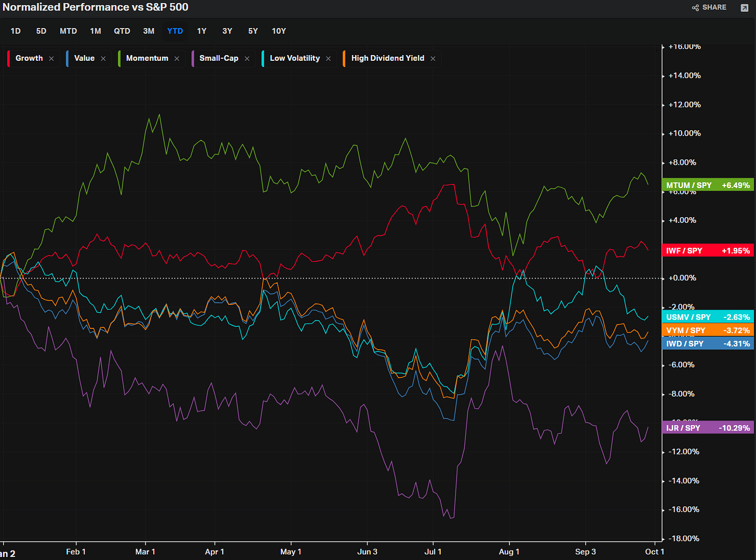This screenshot has height=560, width=756.
Task: Switch to 5Y time range
Action: (x=253, y=31)
